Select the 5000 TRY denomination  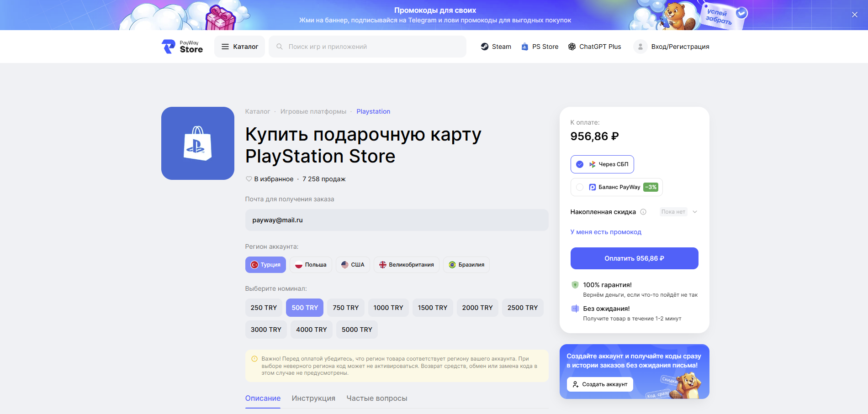pyautogui.click(x=357, y=330)
